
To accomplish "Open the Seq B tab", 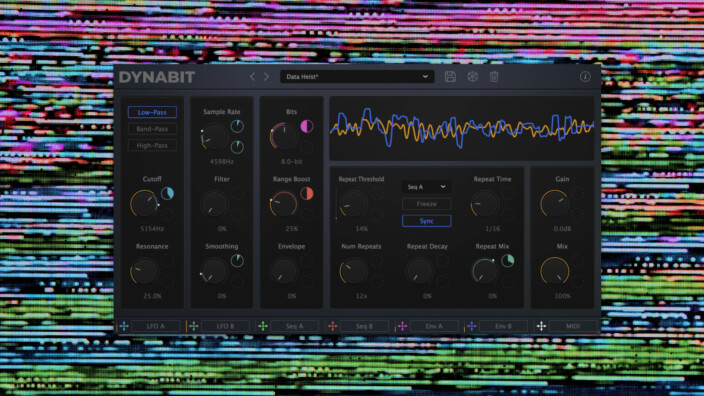I will [x=364, y=326].
